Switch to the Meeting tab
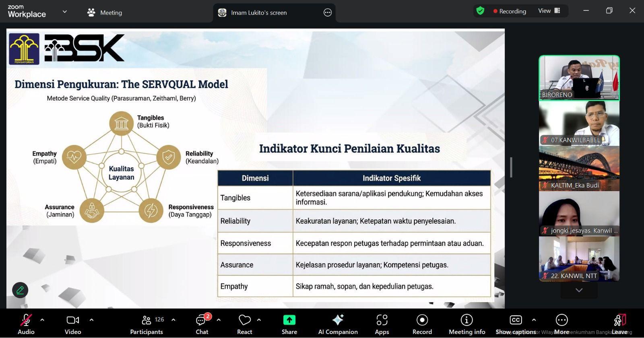Image resolution: width=644 pixels, height=338 pixels. coord(105,12)
